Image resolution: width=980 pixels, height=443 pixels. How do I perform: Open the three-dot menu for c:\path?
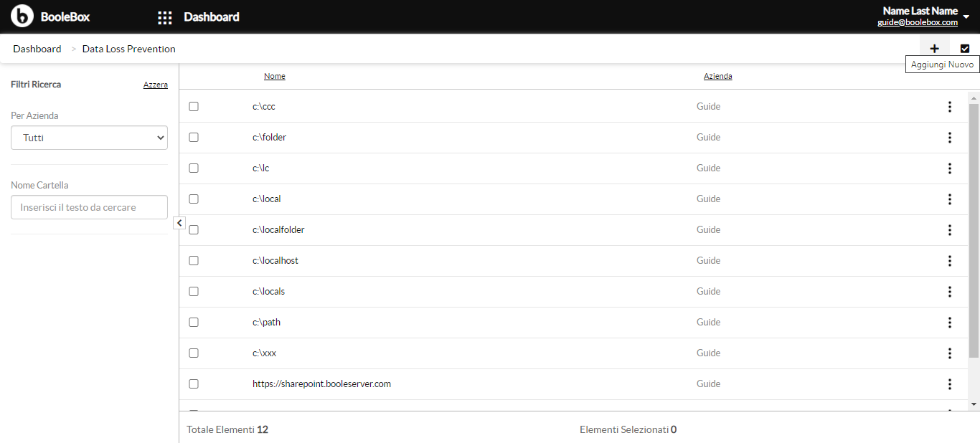[950, 323]
